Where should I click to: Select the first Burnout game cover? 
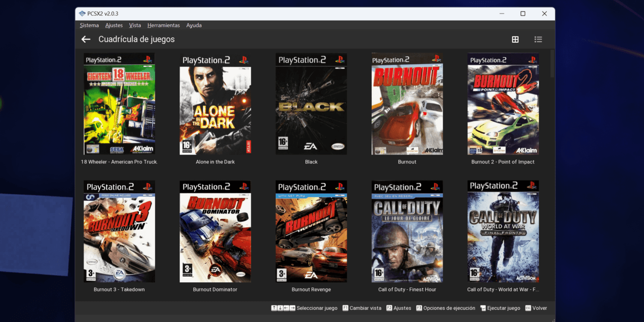407,104
